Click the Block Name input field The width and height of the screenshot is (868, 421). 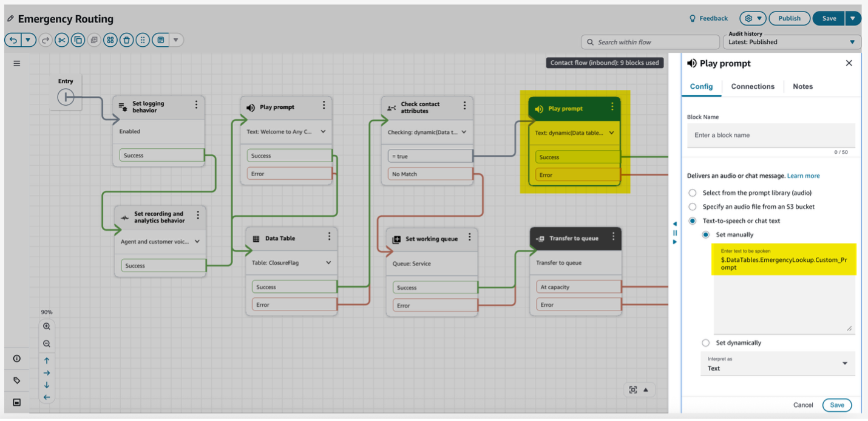771,135
